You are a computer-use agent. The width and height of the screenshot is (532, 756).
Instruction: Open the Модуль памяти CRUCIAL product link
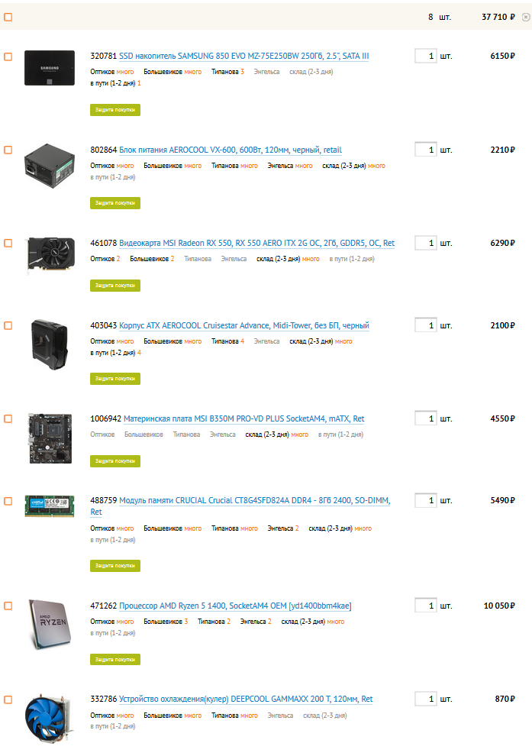click(x=254, y=506)
